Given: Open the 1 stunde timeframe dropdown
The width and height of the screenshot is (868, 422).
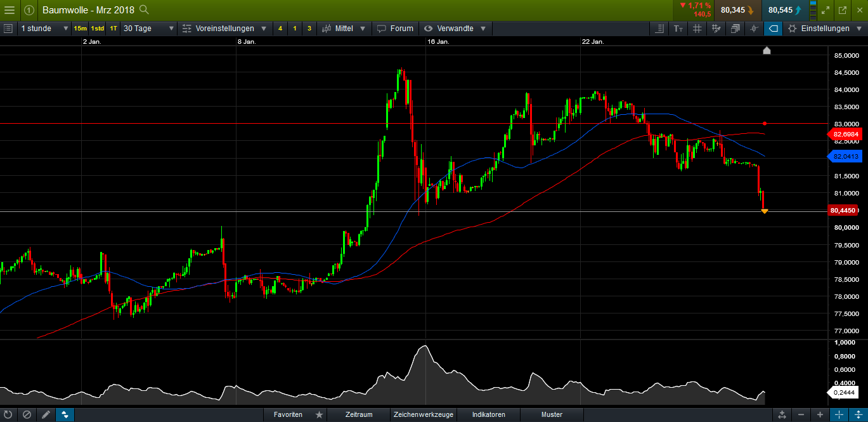Looking at the screenshot, I should [x=41, y=29].
